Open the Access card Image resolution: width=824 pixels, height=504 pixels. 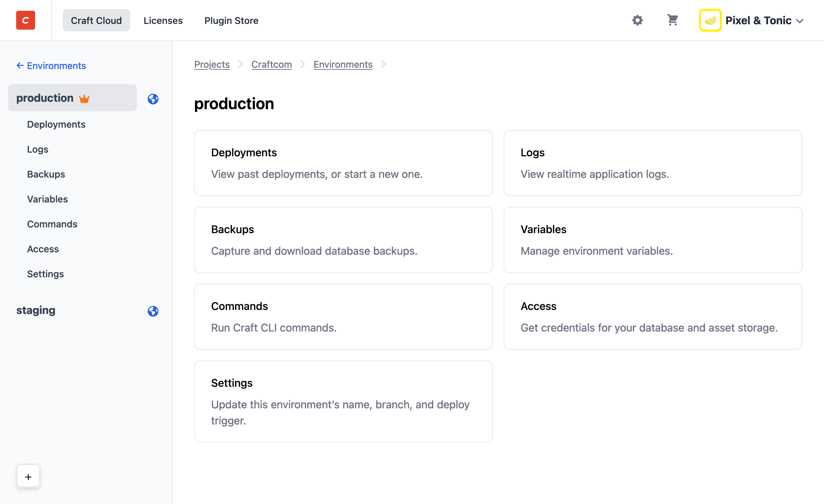tap(653, 317)
